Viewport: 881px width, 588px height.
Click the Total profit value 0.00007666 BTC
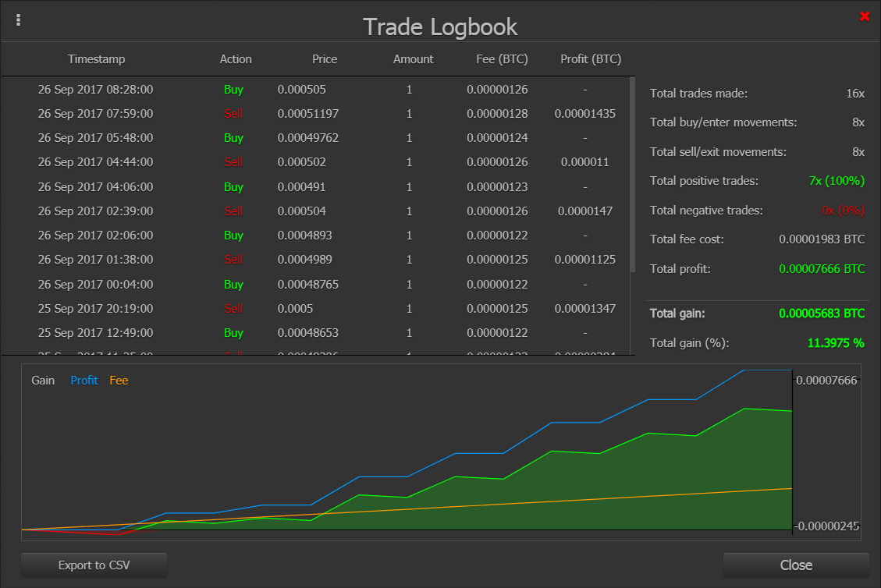coord(822,268)
